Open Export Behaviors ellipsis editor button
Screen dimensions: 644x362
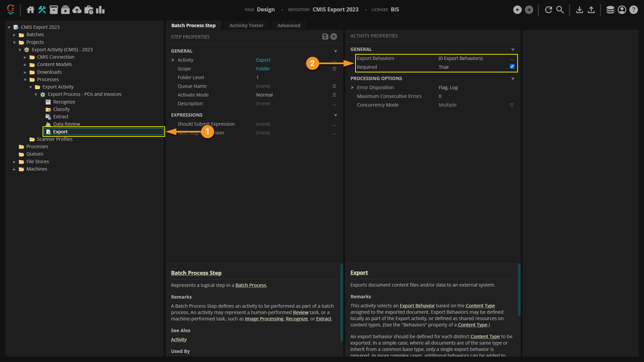512,59
